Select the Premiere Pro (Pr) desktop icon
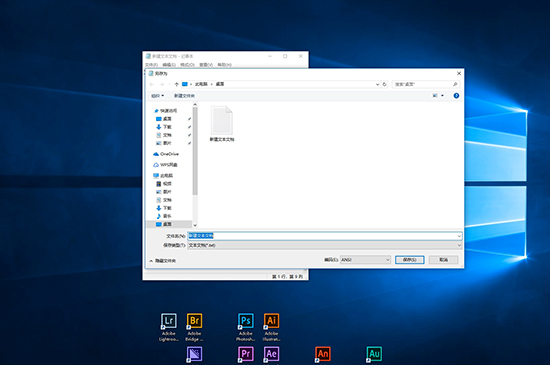The image size is (550, 365). pos(246,354)
